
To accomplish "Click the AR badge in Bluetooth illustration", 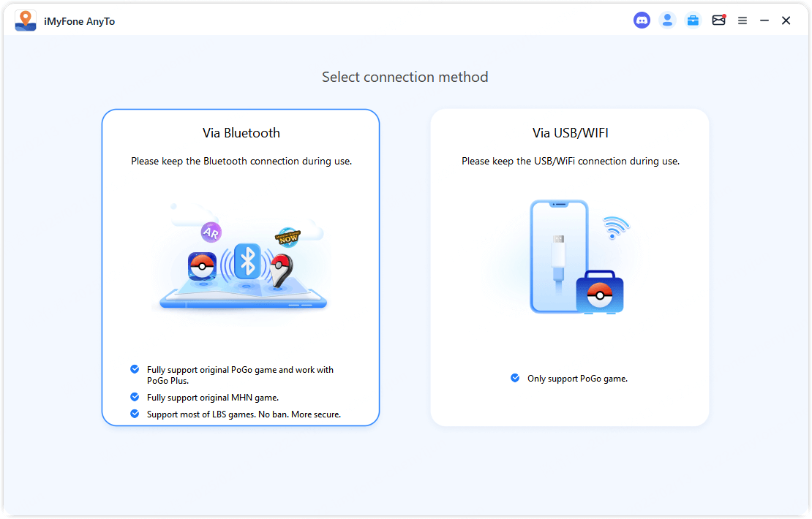I will point(211,232).
